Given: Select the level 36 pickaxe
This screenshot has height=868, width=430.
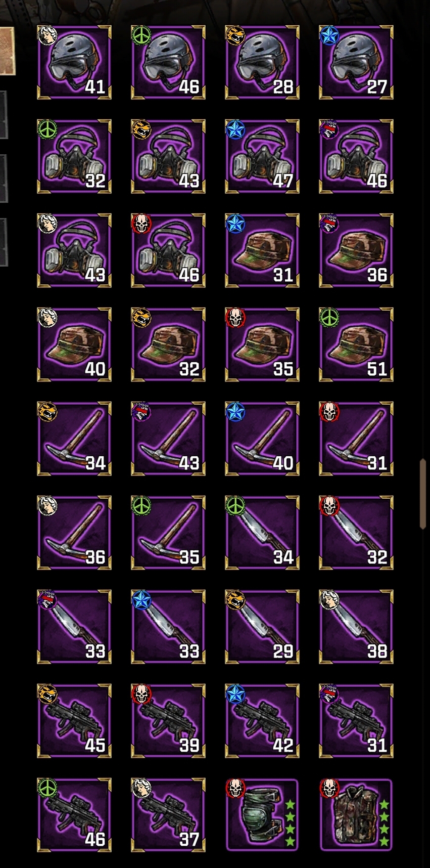Looking at the screenshot, I should [x=74, y=533].
